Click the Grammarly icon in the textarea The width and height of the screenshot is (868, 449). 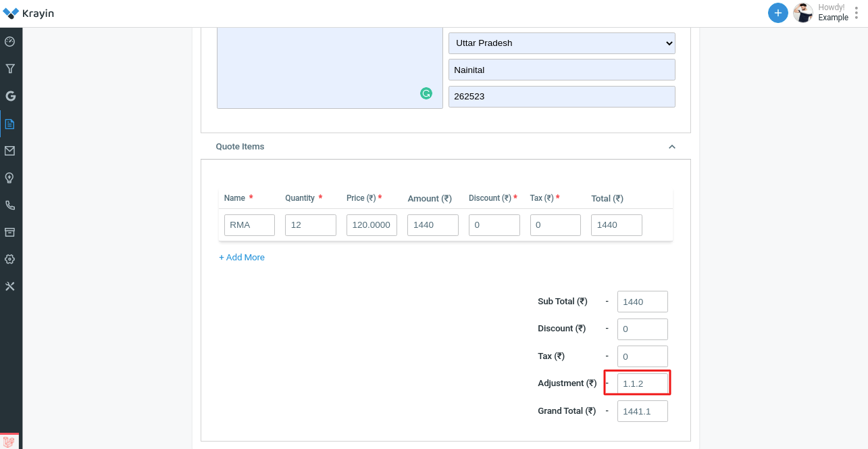pos(426,93)
